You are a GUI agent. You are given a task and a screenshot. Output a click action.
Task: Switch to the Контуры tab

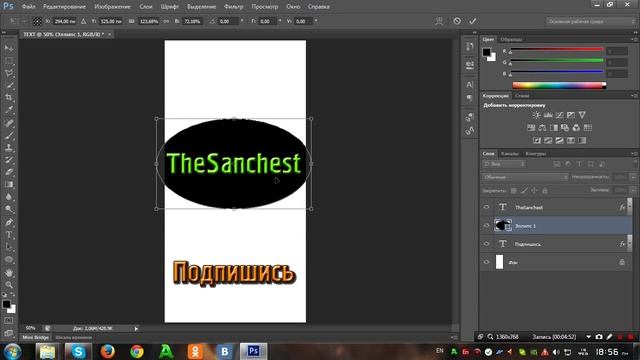[536, 153]
